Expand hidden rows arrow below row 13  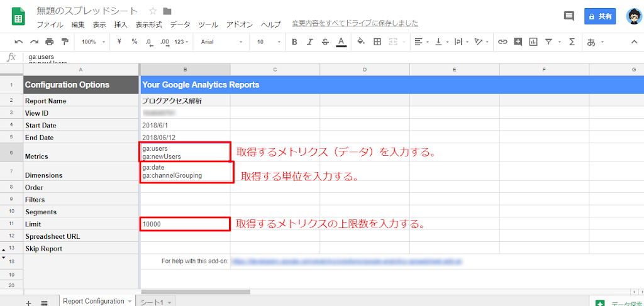click(x=4, y=257)
